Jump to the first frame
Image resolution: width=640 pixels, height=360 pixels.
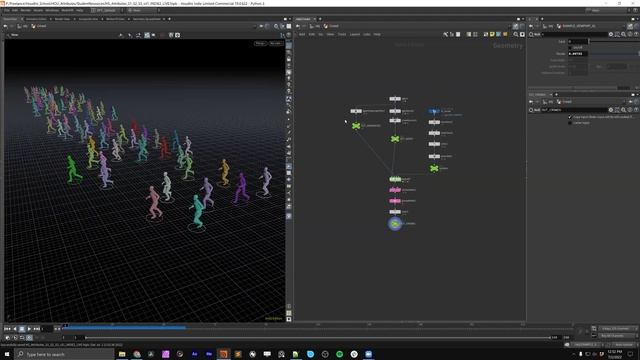click(x=7, y=329)
